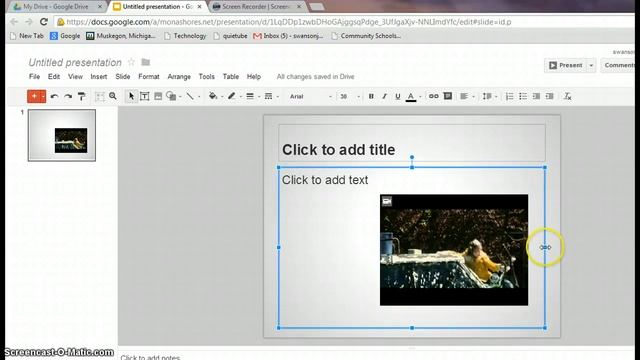Open the Insert menu
Screen dimensions: 640x360
[x=99, y=76]
